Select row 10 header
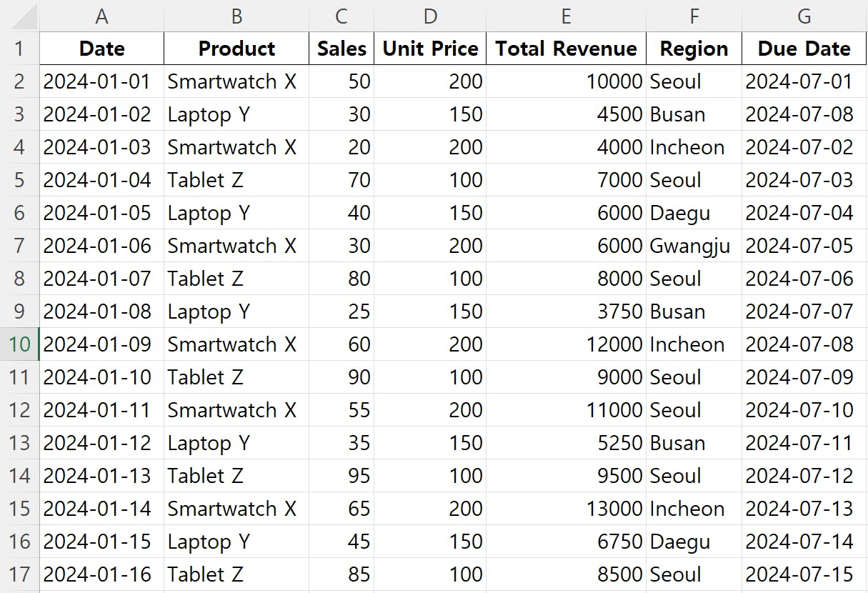Screen dimensions: 868x593 [x=19, y=344]
